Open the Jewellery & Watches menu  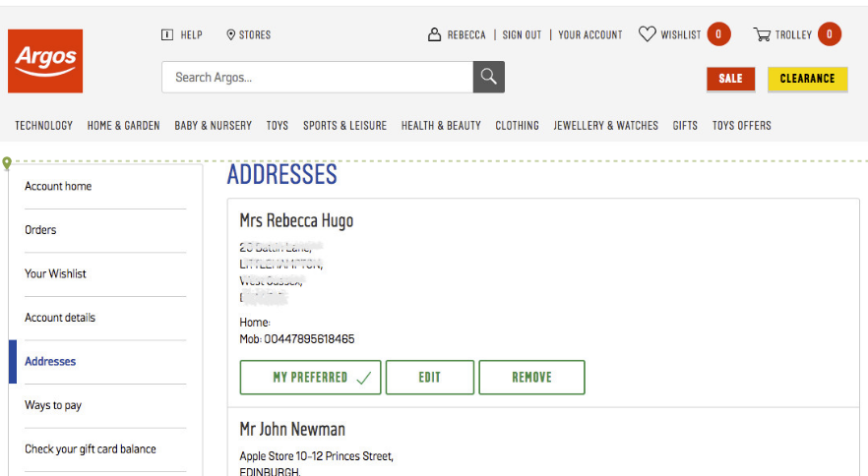[605, 126]
